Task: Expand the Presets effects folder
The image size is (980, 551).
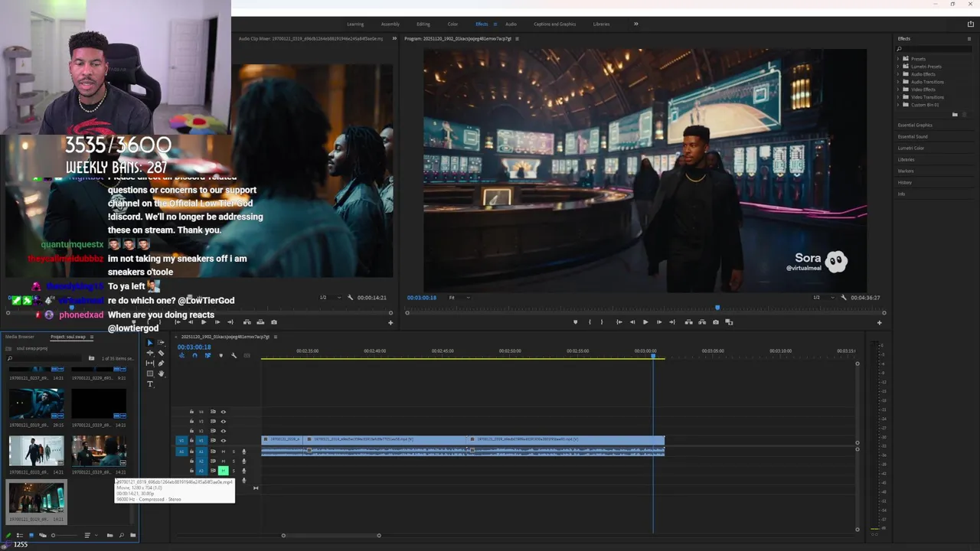Action: tap(898, 59)
